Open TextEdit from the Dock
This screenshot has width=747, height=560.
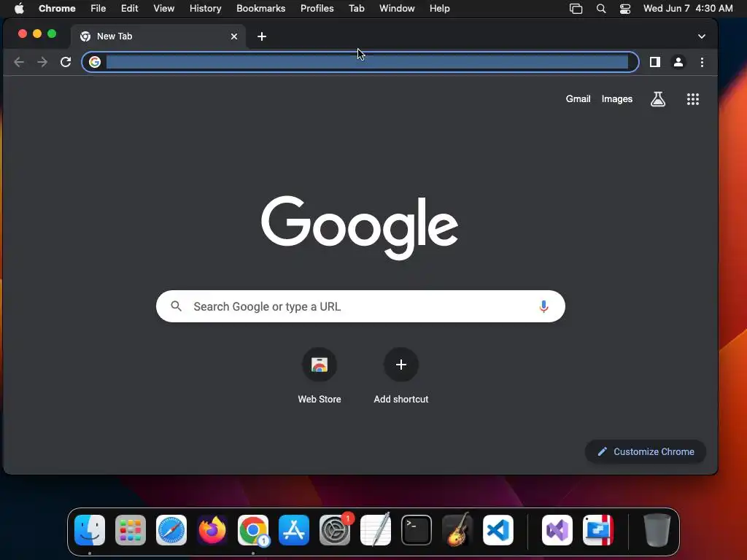click(x=376, y=530)
